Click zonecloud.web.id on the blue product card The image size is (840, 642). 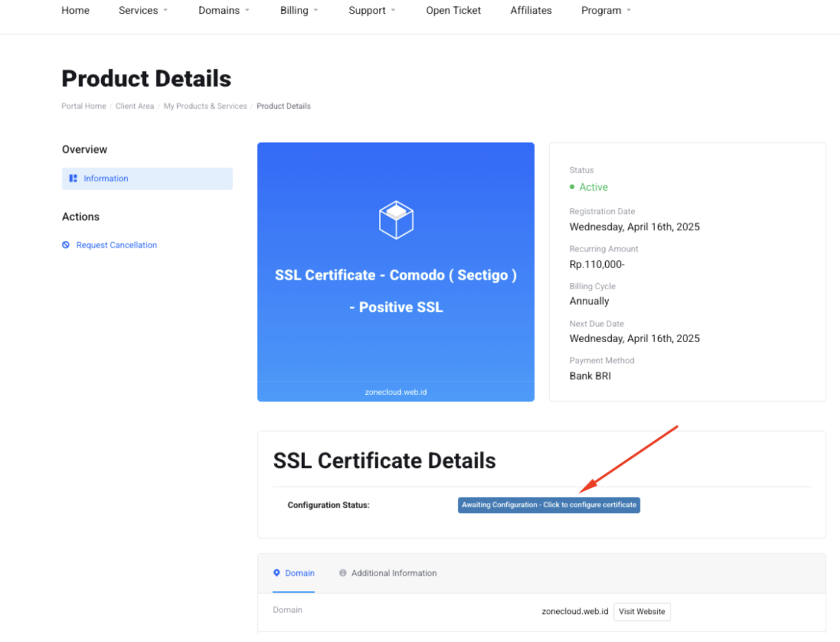tap(396, 392)
